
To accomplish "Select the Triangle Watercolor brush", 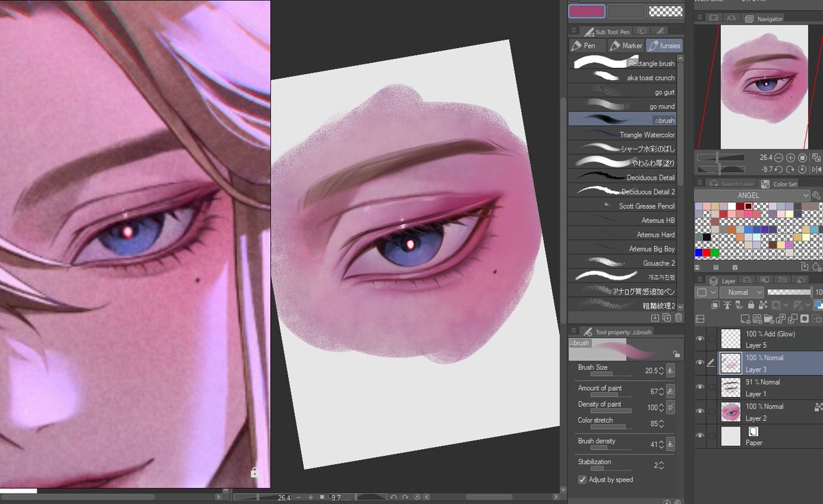I will click(x=623, y=134).
